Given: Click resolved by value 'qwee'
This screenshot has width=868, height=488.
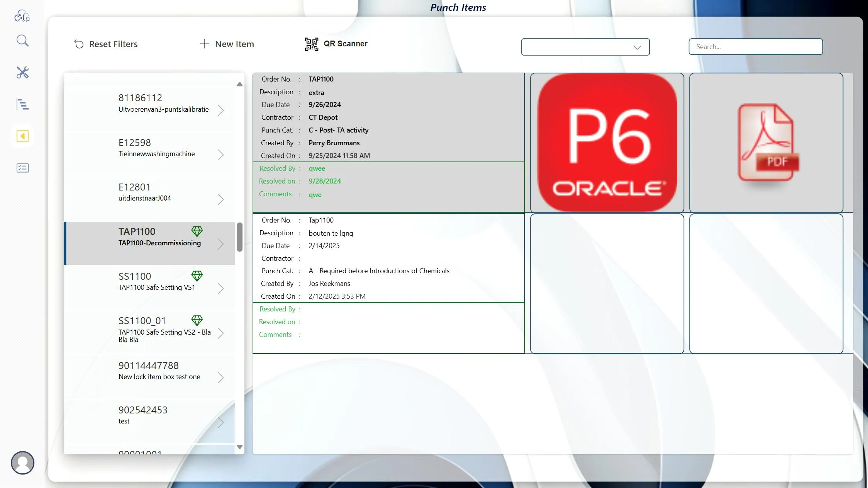Looking at the screenshot, I should pos(317,168).
